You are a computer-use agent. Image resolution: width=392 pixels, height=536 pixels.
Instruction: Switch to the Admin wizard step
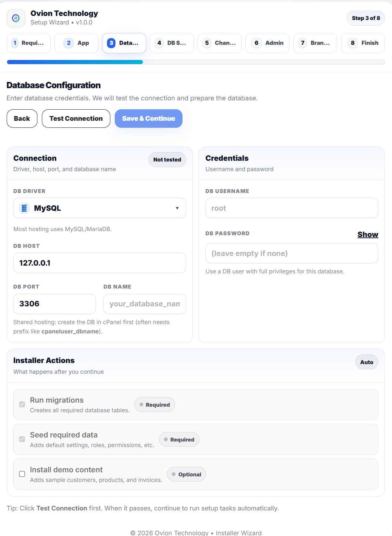coord(267,43)
